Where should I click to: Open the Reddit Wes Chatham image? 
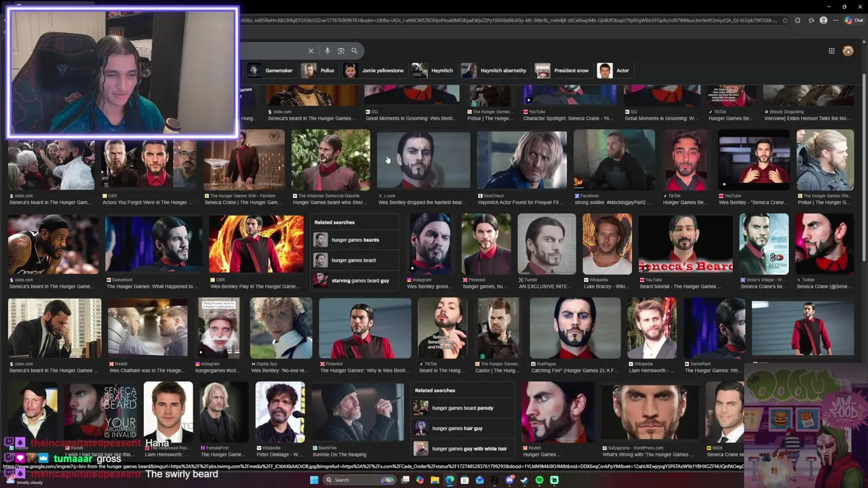point(148,328)
